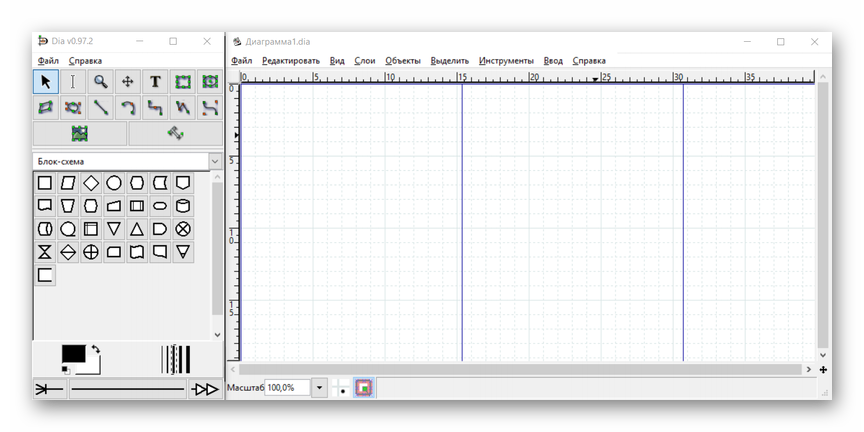864x432 pixels.
Task: Open the line style selector
Action: tap(127, 390)
